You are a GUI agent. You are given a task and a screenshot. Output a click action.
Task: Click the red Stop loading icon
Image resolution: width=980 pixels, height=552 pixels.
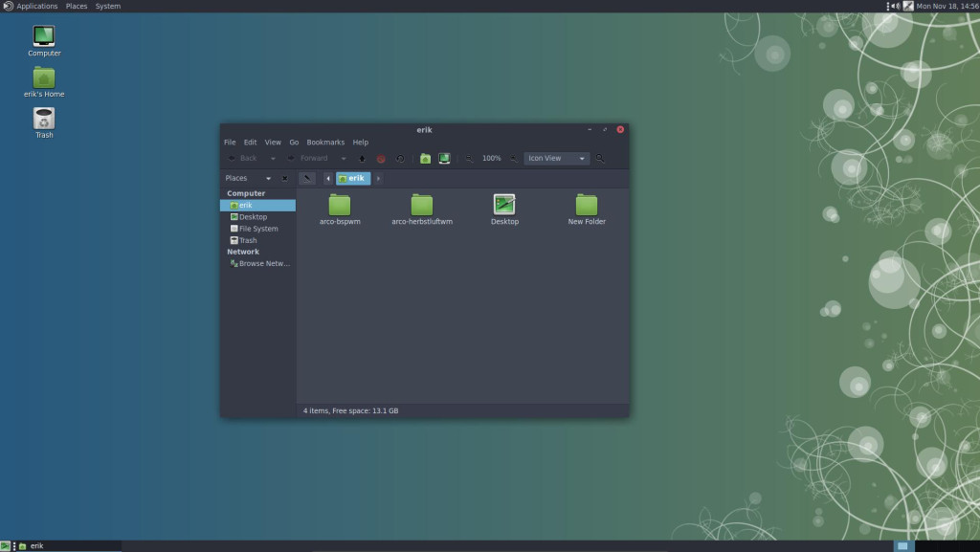[381, 159]
